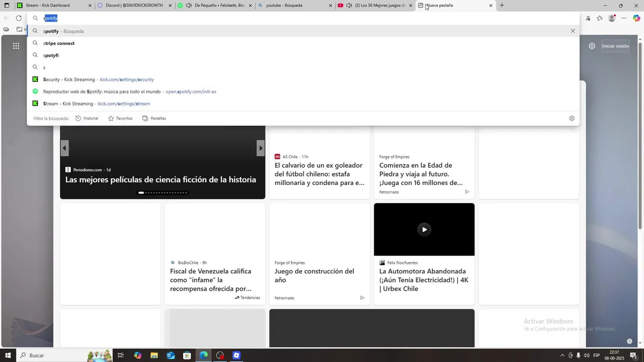The image size is (644, 362).
Task: Open File Explorer from the taskbar
Action: (154, 355)
